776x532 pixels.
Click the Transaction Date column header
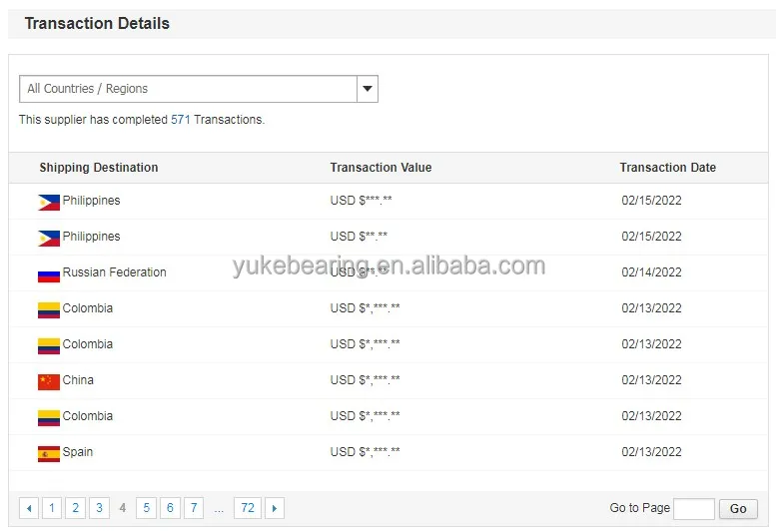coord(667,168)
